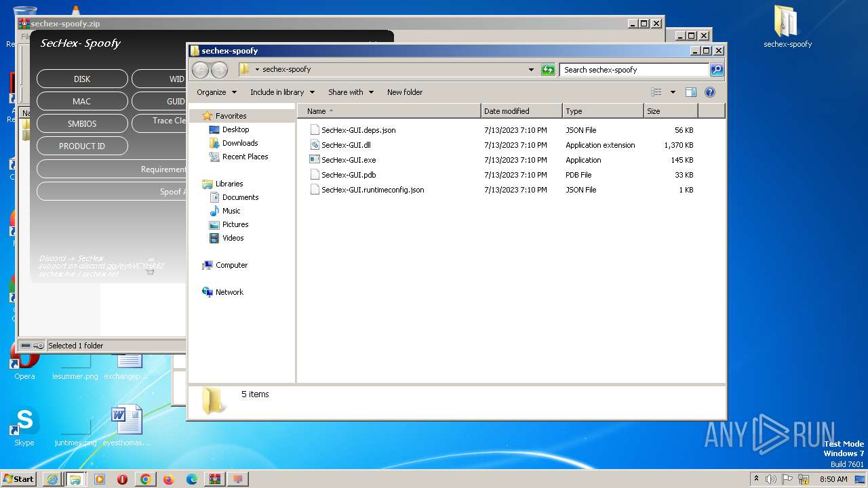Click the Search sechex-spoofy input field

(x=634, y=70)
